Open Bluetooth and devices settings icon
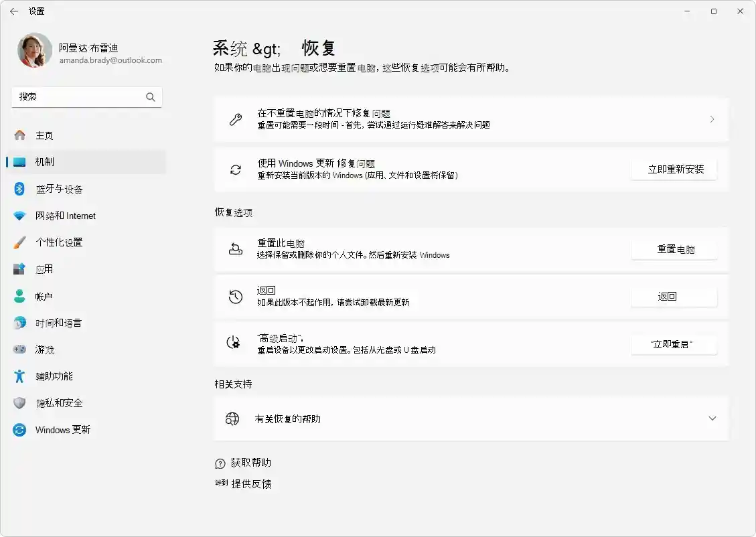This screenshot has width=756, height=537. (17, 189)
